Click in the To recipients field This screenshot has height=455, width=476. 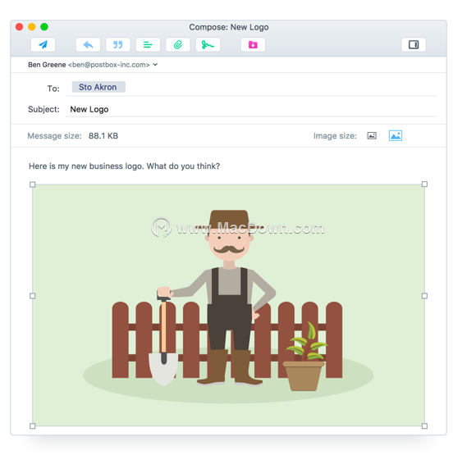[x=251, y=88]
